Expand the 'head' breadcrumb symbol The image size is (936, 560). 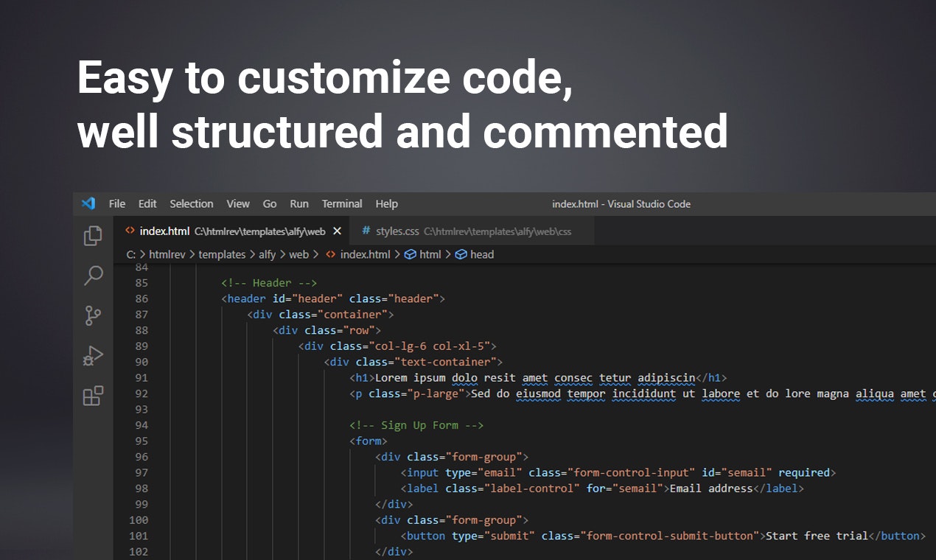click(482, 254)
